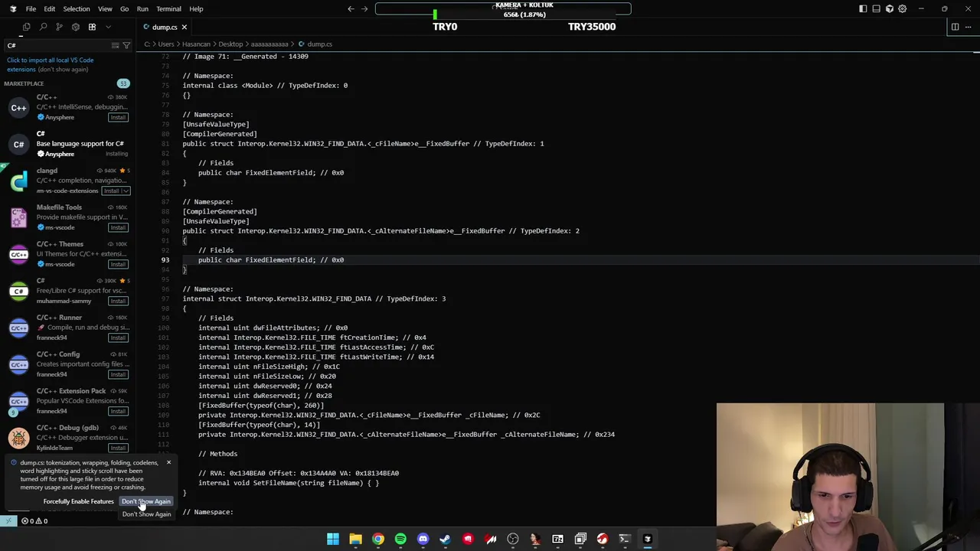Open the Windows Start menu
The height and width of the screenshot is (551, 980).
[x=333, y=539]
